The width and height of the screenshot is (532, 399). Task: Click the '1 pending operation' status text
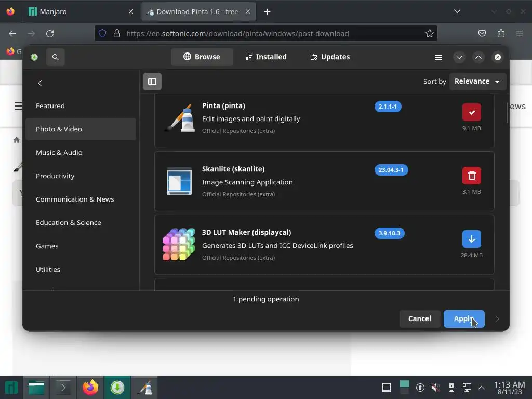coord(266,299)
